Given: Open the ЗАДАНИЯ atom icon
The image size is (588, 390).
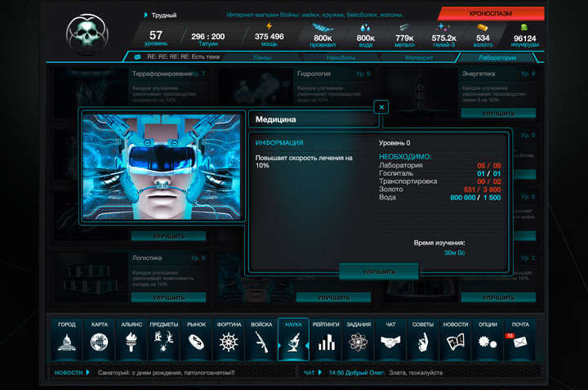Looking at the screenshot, I should pyautogui.click(x=359, y=339).
